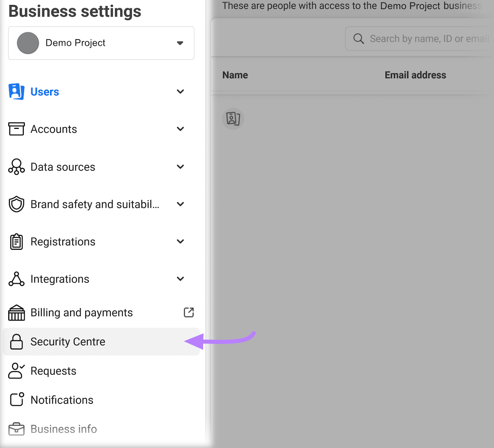The height and width of the screenshot is (448, 494).
Task: Select the Data sources icon
Action: pos(16,167)
